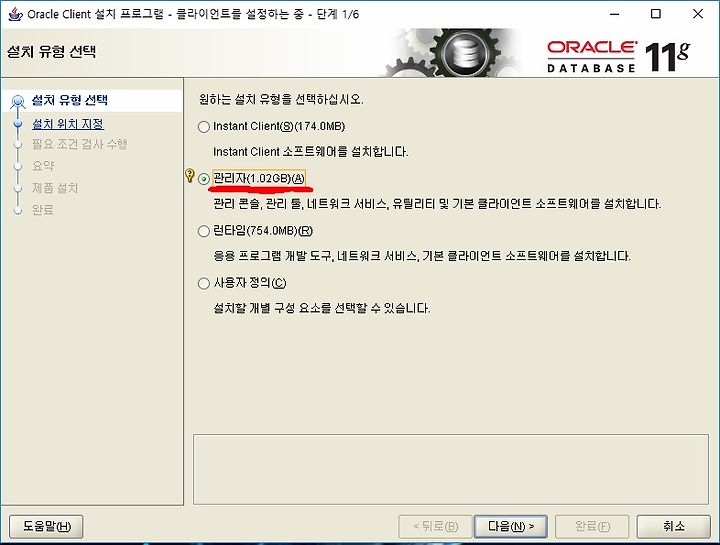
Task: Click the 도움말 help button
Action: click(46, 526)
